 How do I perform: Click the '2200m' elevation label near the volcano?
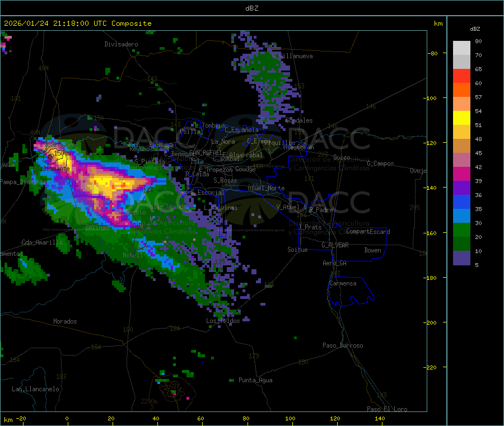click(x=149, y=401)
